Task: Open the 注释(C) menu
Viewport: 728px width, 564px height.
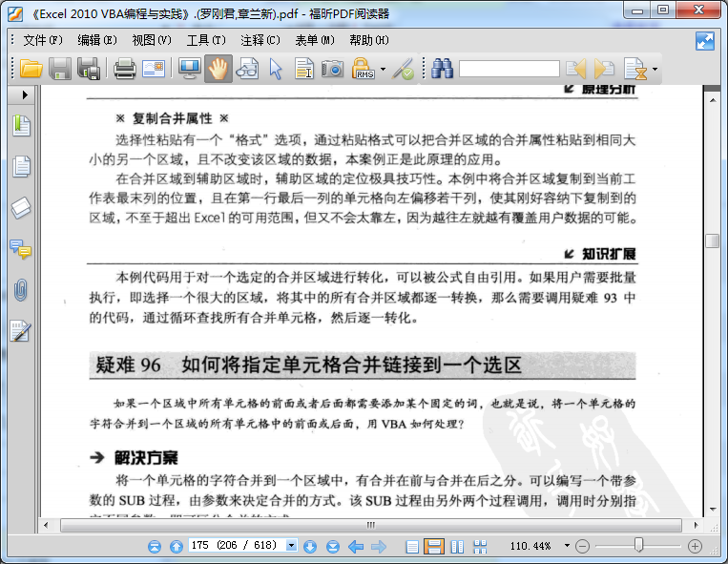Action: [x=260, y=40]
